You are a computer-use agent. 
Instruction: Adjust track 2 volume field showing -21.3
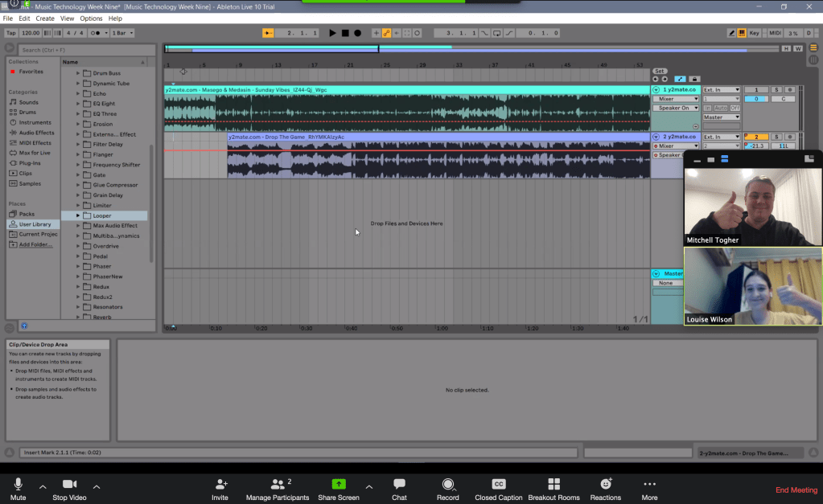pyautogui.click(x=756, y=146)
